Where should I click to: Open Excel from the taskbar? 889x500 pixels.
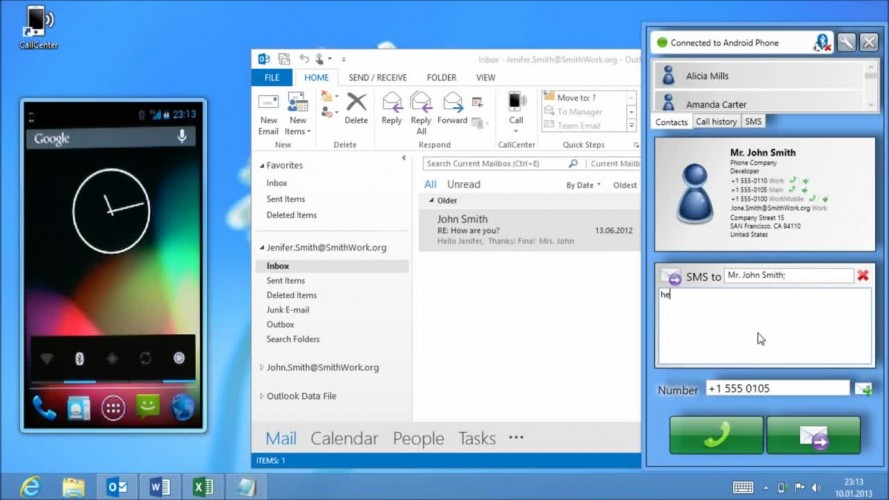[x=202, y=487]
